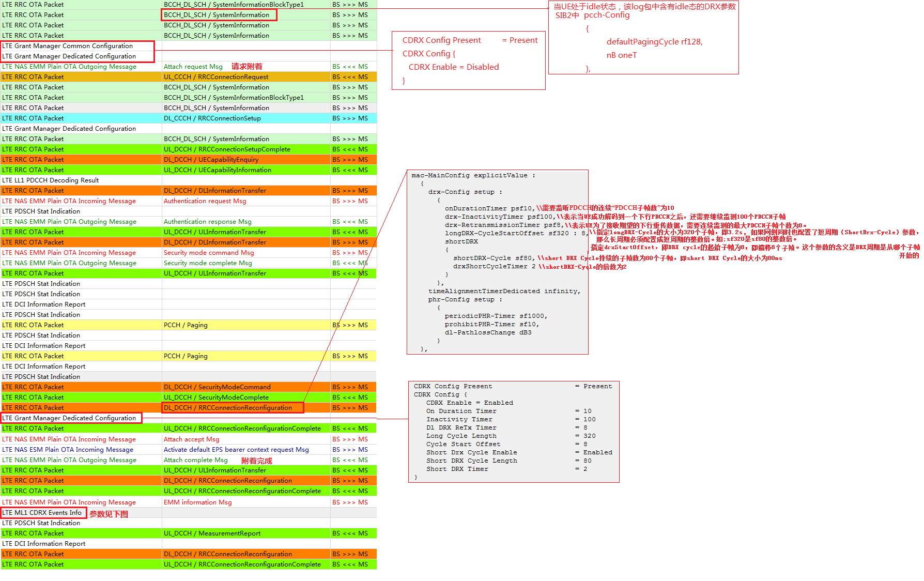The image size is (924, 581).
Task: Click drx-InactivityTimer psf100 parameter
Action: (x=500, y=217)
